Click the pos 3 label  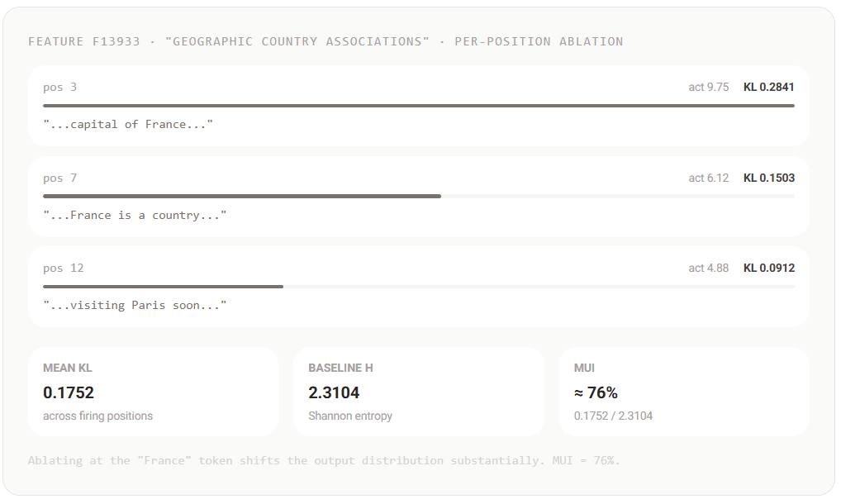point(60,87)
